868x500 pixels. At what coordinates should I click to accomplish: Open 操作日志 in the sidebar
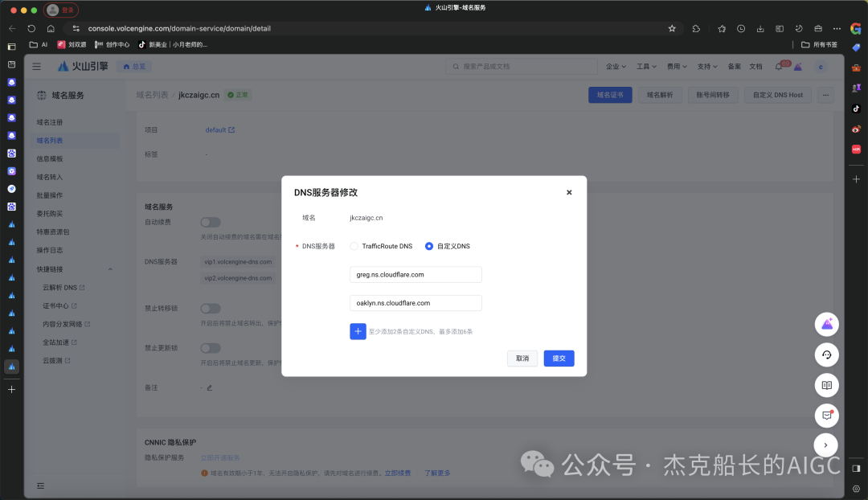coord(50,250)
